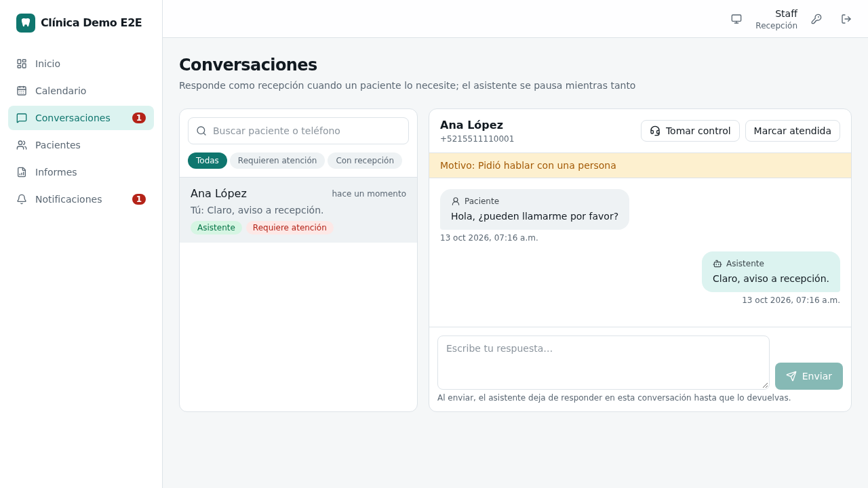This screenshot has height=488, width=868.
Task: Focus the Buscar paciente o teléfono field
Action: pos(298,131)
